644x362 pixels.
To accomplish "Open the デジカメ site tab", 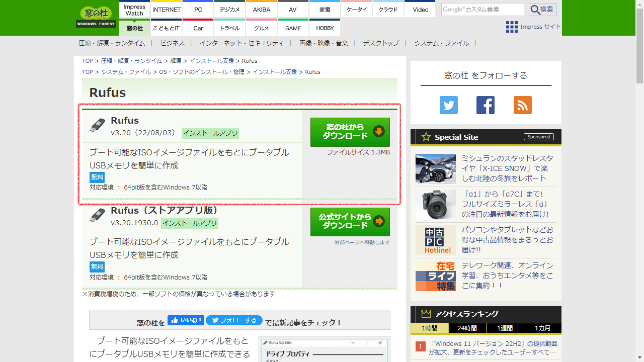I will coord(230,10).
